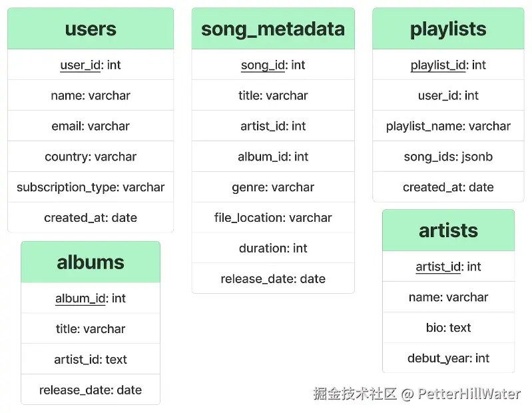This screenshot has width=532, height=413.
Task: Click the song_id: int primary key field
Action: pos(273,65)
